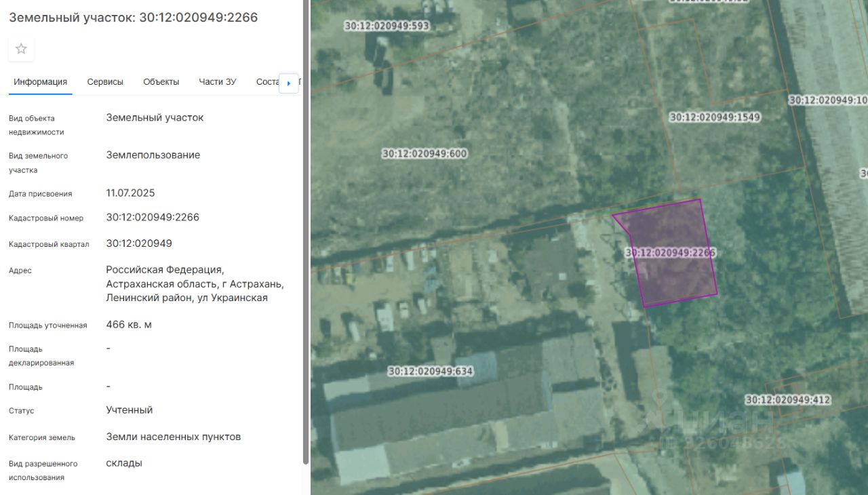Click map label 30:12:020949:600

(425, 154)
